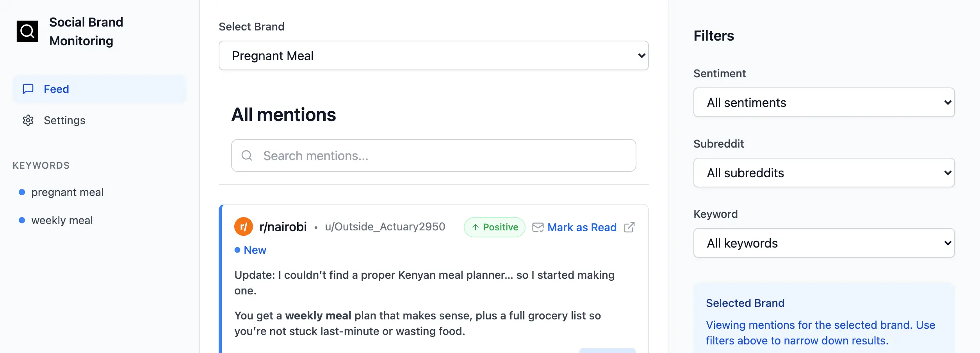Click the u/Outside_Actuary2950 username
980x353 pixels.
pos(385,226)
